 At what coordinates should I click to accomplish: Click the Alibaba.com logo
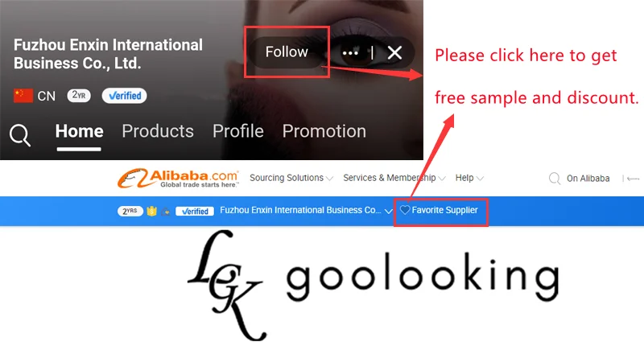coord(178,178)
